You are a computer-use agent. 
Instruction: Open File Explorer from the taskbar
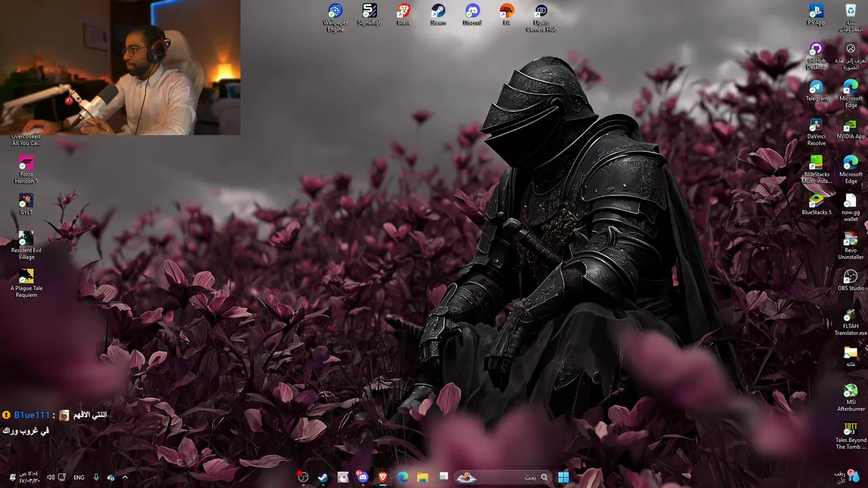coord(422,477)
